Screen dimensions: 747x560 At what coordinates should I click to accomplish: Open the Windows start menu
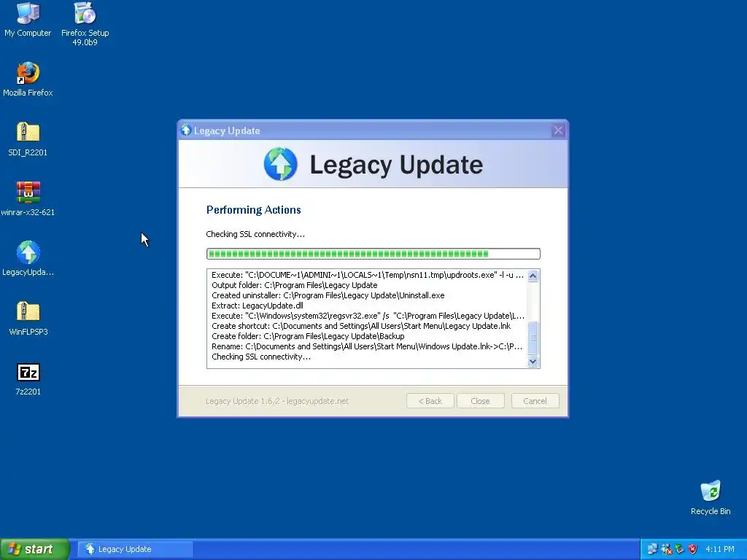tap(35, 549)
